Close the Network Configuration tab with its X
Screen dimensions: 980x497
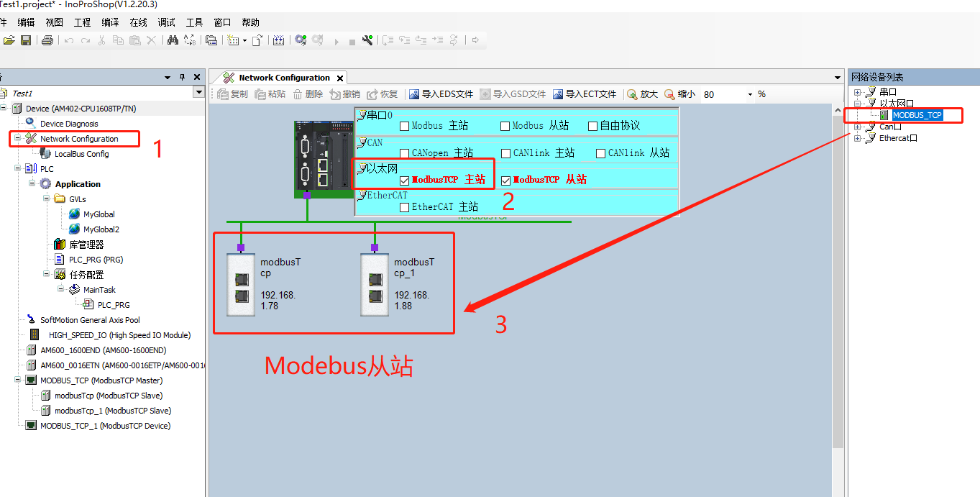pos(340,78)
